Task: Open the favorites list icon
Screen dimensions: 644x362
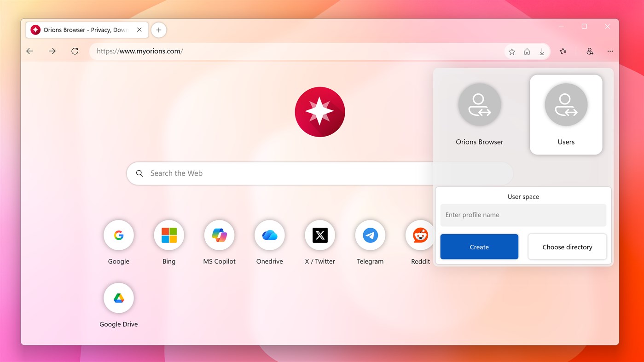Action: 563,51
